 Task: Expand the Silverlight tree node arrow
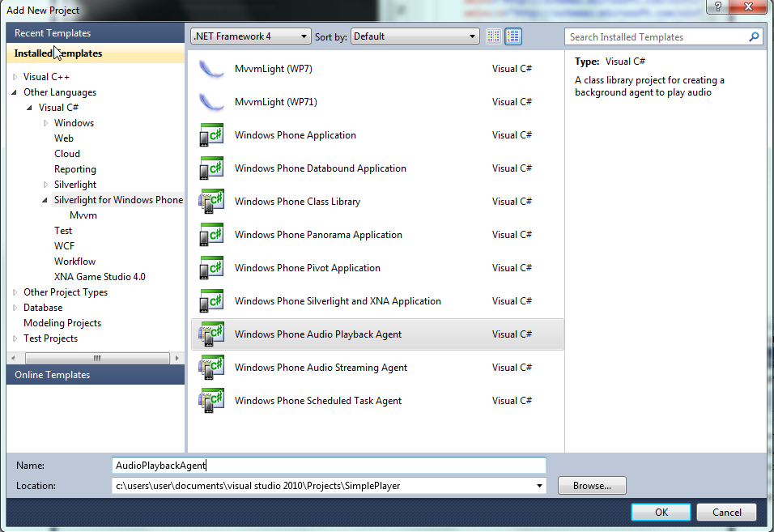tap(45, 185)
